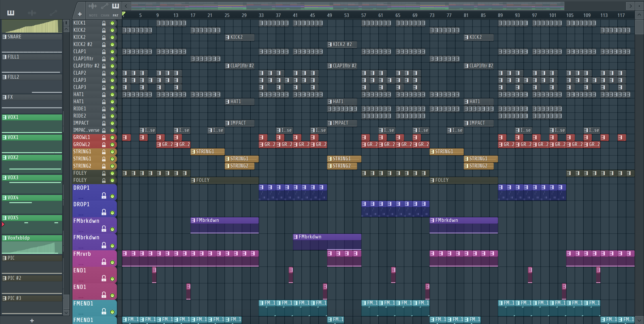This screenshot has width=644, height=324.
Task: Open the KICK2 #2 clip menu
Action: [330, 44]
